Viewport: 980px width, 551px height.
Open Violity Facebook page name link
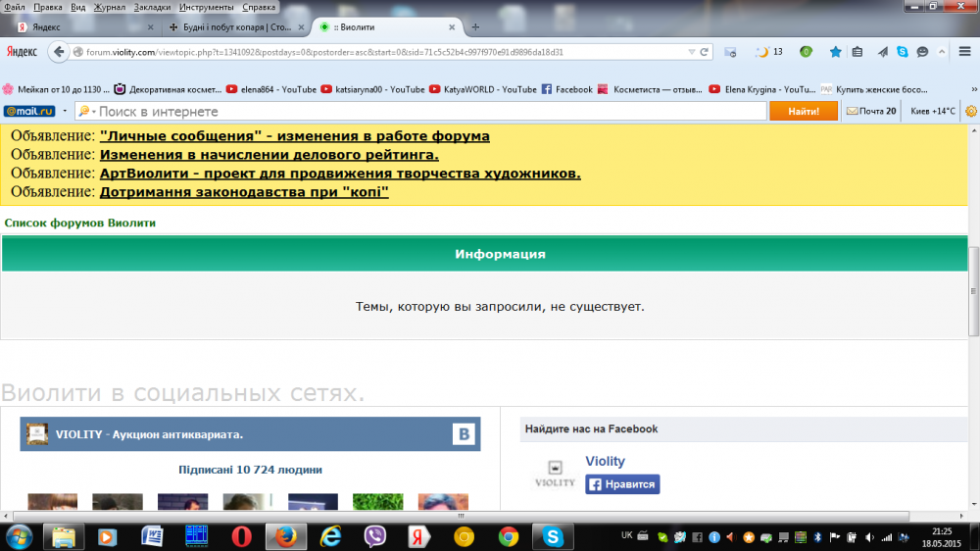(x=605, y=461)
